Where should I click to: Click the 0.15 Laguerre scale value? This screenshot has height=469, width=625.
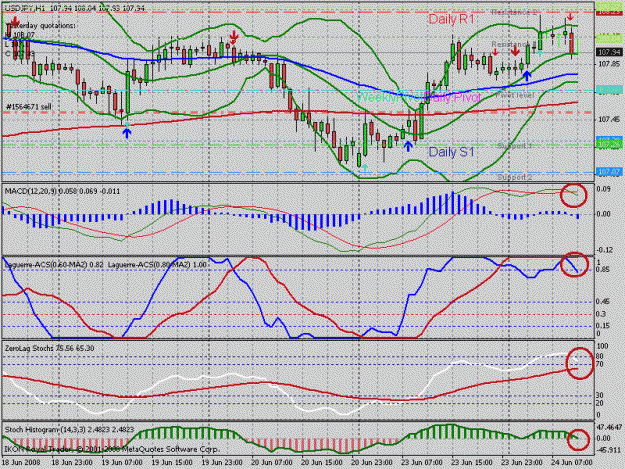pyautogui.click(x=603, y=326)
